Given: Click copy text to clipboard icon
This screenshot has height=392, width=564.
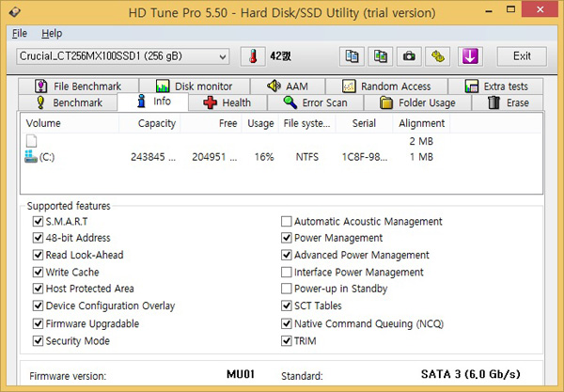Looking at the screenshot, I should 352,56.
